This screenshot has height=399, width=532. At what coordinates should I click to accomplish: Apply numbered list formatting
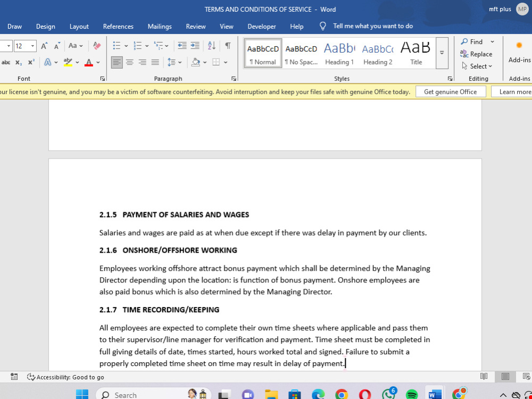137,46
